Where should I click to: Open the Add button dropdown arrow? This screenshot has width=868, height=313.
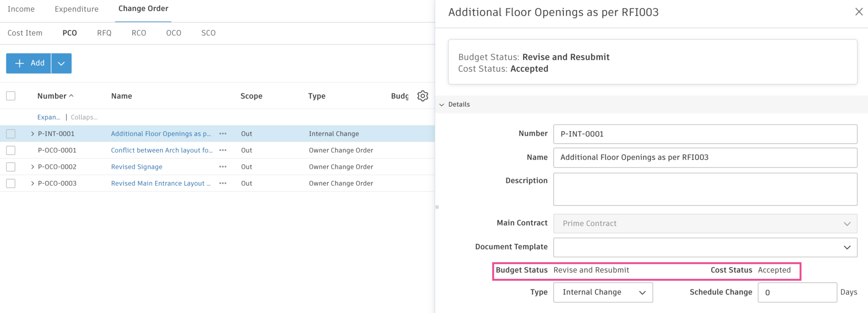point(61,63)
